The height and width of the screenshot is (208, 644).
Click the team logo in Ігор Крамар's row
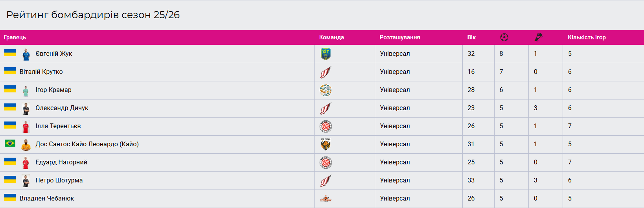point(326,90)
